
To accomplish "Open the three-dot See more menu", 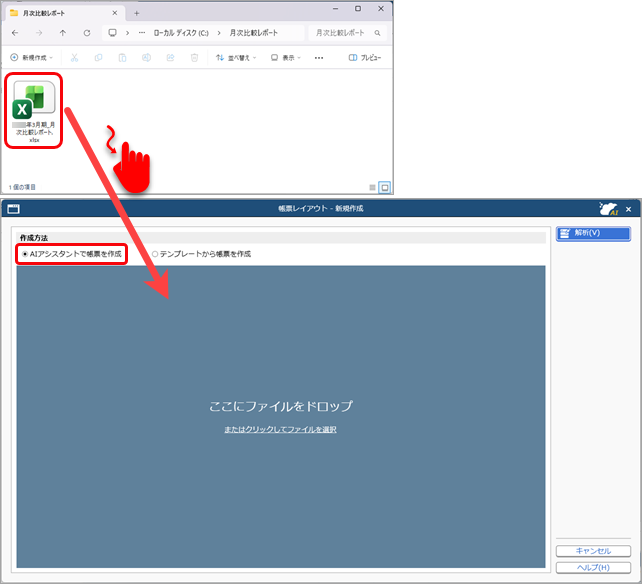I will (319, 58).
